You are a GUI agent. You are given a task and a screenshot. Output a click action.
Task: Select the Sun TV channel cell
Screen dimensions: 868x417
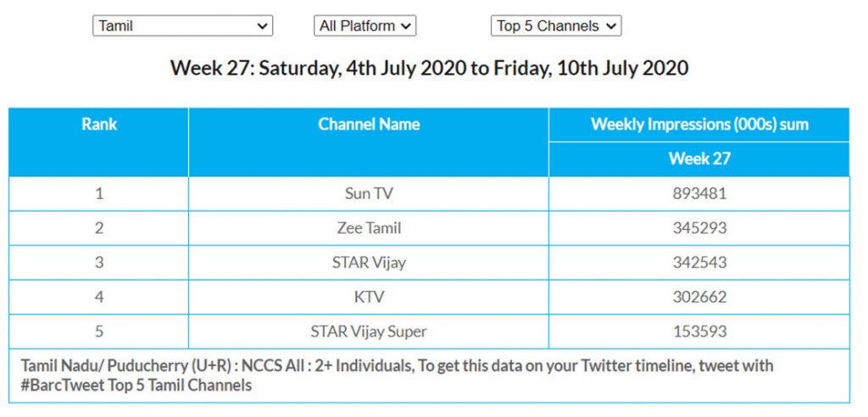click(369, 193)
